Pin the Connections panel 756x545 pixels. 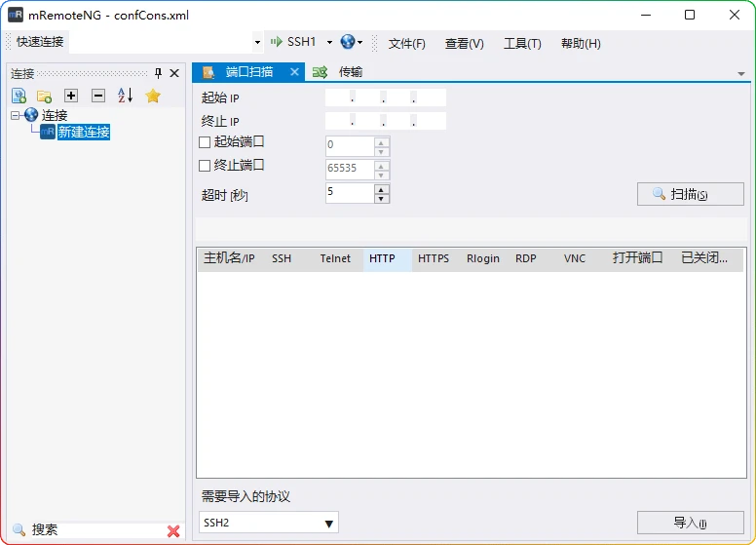pyautogui.click(x=158, y=73)
